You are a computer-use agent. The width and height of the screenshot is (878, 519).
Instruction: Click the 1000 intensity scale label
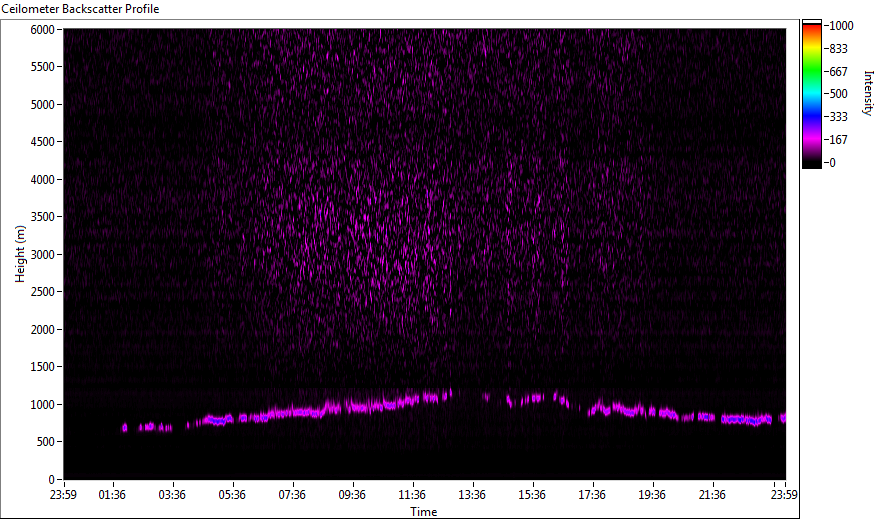[842, 26]
